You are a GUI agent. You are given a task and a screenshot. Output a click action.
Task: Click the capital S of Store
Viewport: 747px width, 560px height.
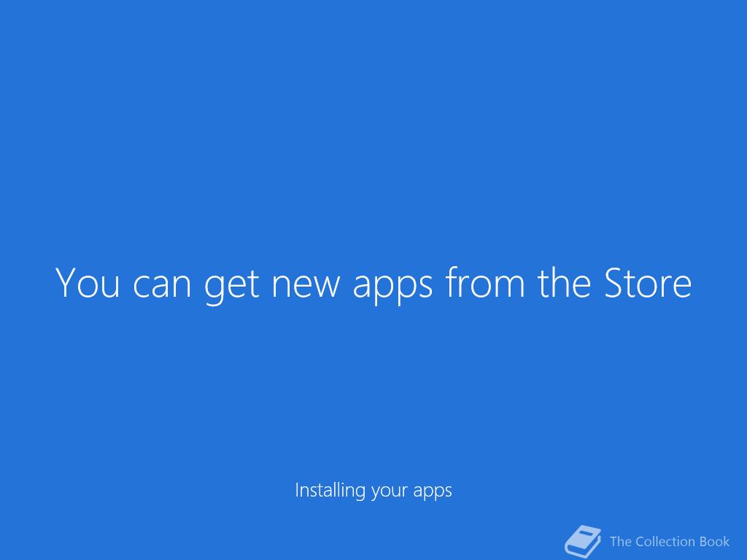(614, 282)
